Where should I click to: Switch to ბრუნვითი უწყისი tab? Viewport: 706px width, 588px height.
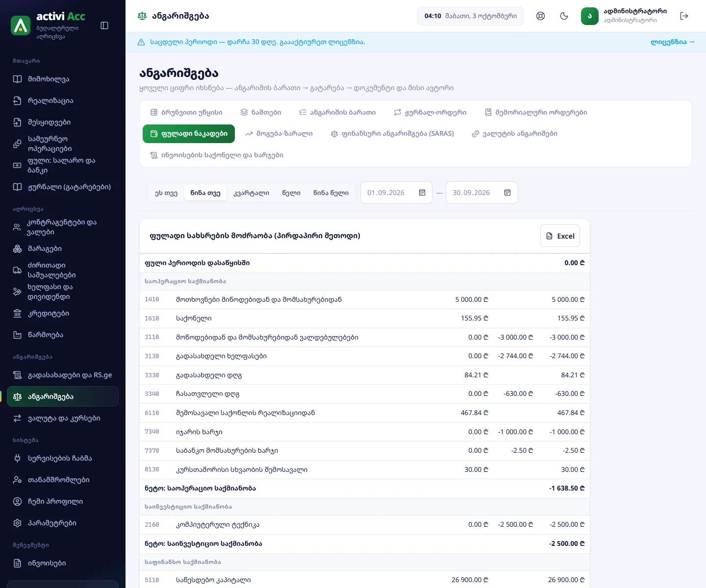(186, 112)
